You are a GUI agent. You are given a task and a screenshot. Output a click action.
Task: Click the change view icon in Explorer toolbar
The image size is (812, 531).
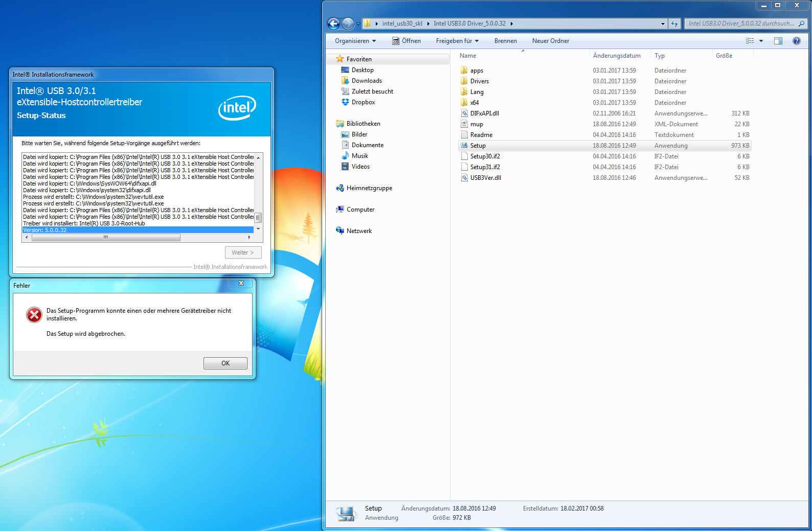click(750, 41)
